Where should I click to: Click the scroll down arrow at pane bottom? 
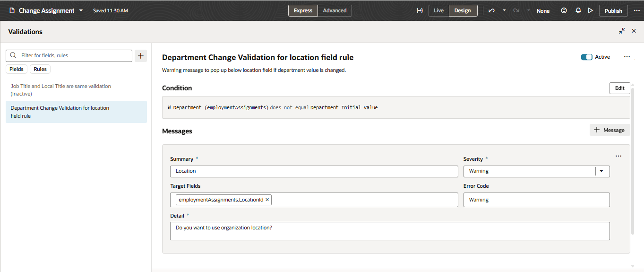pyautogui.click(x=633, y=266)
